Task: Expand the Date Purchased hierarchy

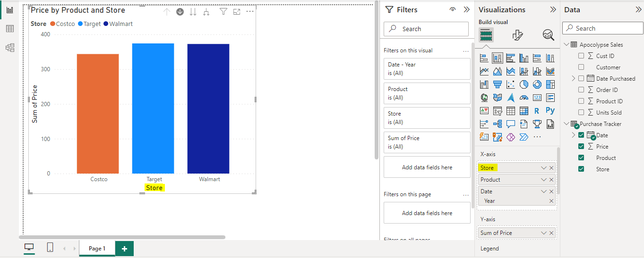Action: coord(574,78)
